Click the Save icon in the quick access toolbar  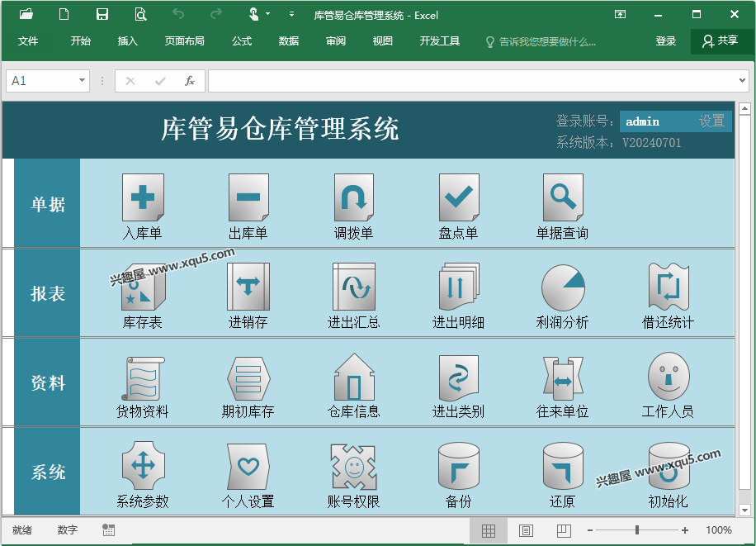click(x=102, y=14)
